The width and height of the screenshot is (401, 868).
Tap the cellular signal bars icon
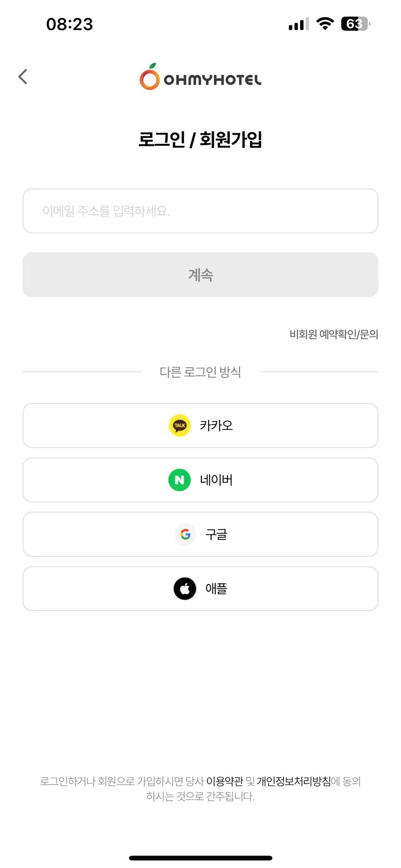[299, 24]
